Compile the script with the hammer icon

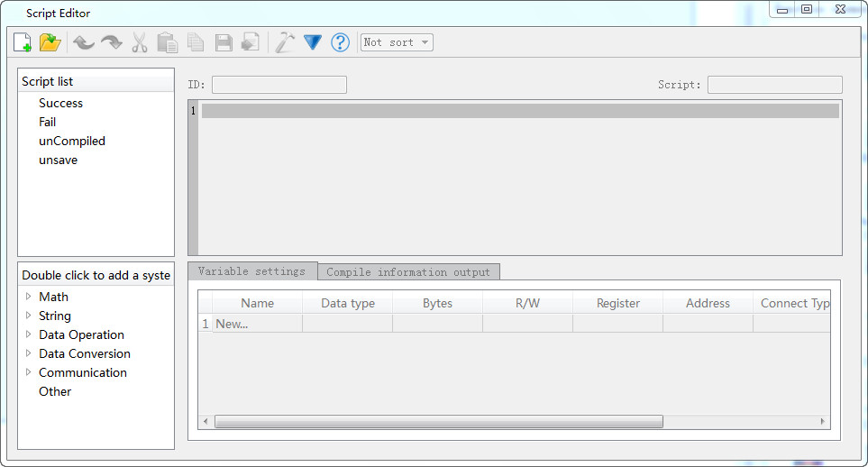tap(285, 42)
